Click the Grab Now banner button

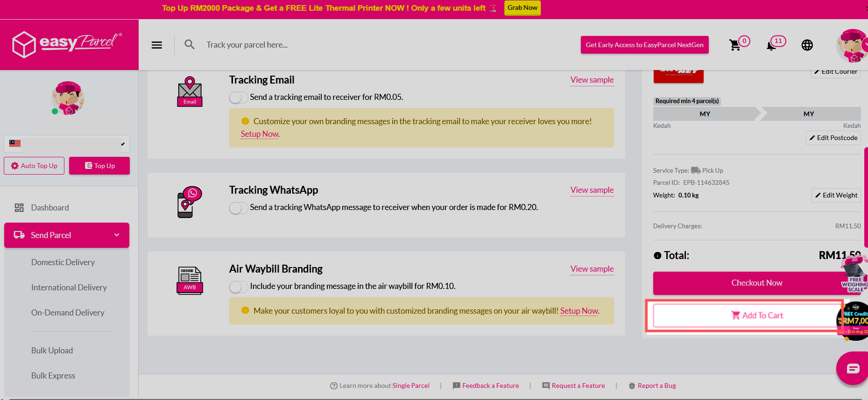(x=522, y=8)
